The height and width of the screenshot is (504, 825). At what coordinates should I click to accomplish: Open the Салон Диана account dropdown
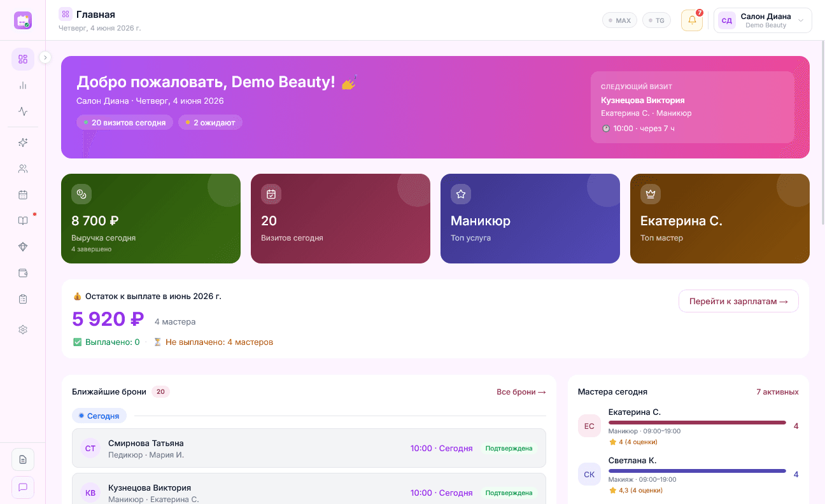[763, 20]
